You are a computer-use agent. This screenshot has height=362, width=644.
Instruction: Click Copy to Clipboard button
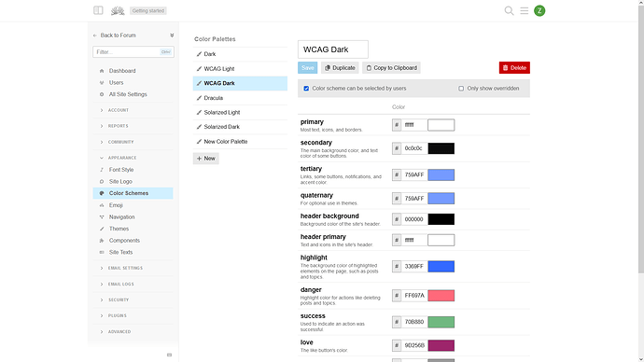(391, 68)
